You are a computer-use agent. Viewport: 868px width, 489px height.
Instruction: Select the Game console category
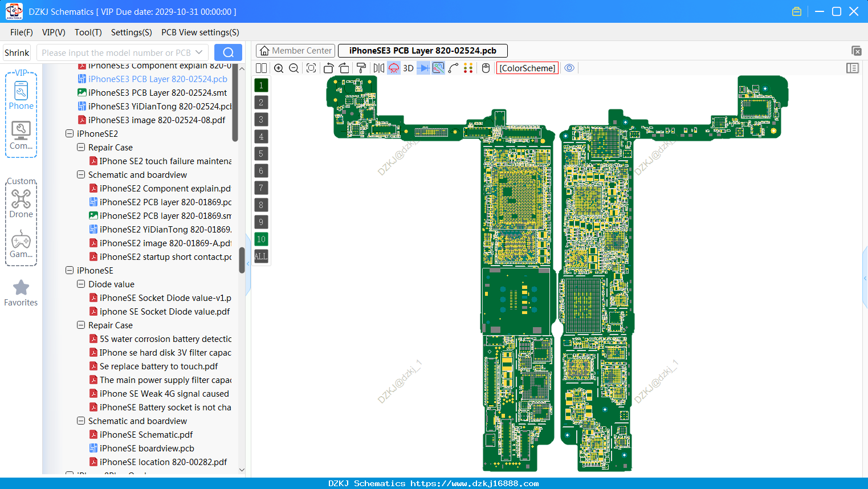[21, 244]
